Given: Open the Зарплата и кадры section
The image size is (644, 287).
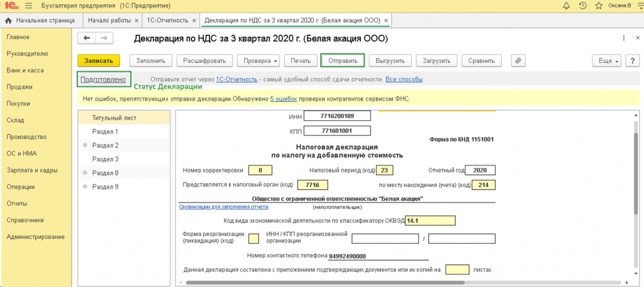Looking at the screenshot, I should point(32,170).
